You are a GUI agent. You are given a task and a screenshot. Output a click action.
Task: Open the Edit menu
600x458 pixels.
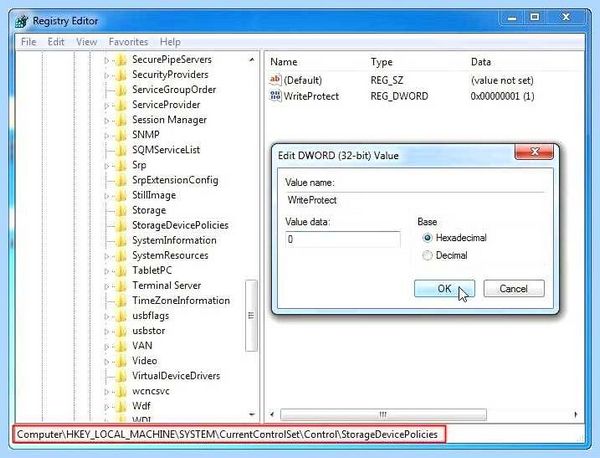[x=56, y=42]
